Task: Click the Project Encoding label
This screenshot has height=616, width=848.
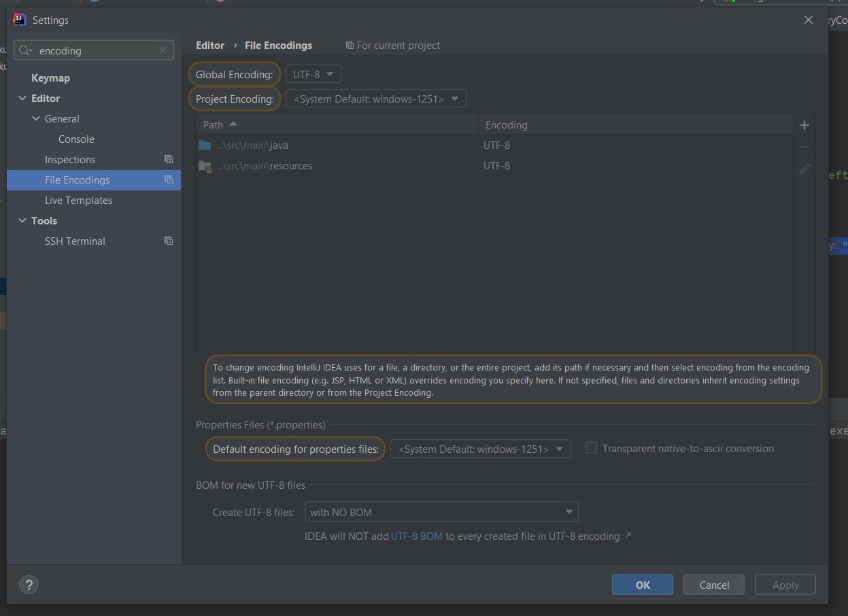Action: point(235,99)
